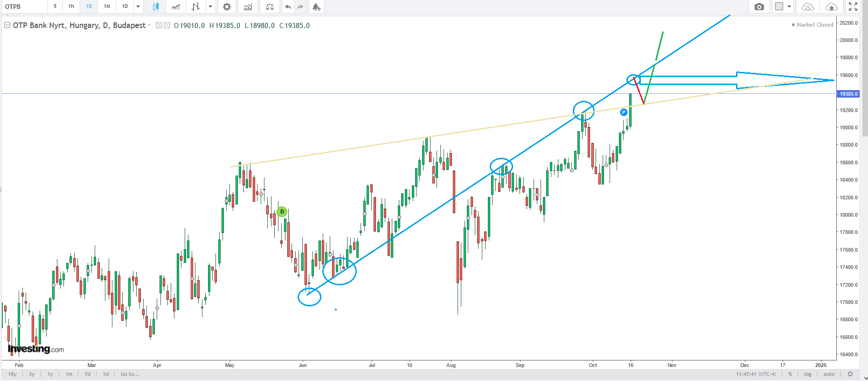868x381 pixels.
Task: Toggle percentage scale
Action: click(x=790, y=374)
